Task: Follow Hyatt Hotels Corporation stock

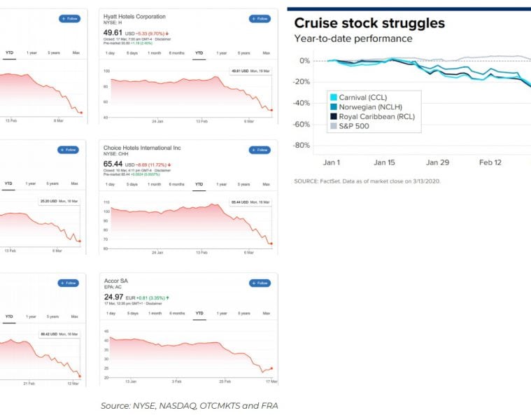Action: [260, 19]
